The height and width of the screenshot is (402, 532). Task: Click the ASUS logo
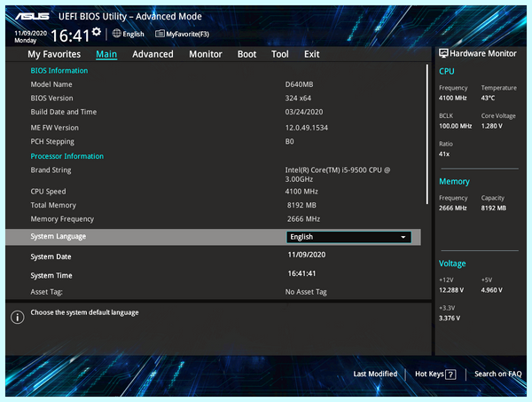[32, 16]
